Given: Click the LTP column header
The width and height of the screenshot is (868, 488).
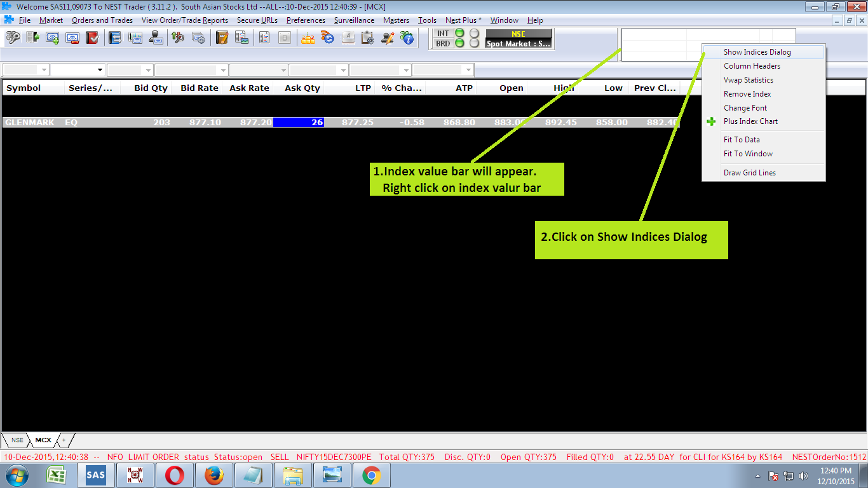Looking at the screenshot, I should click(349, 88).
